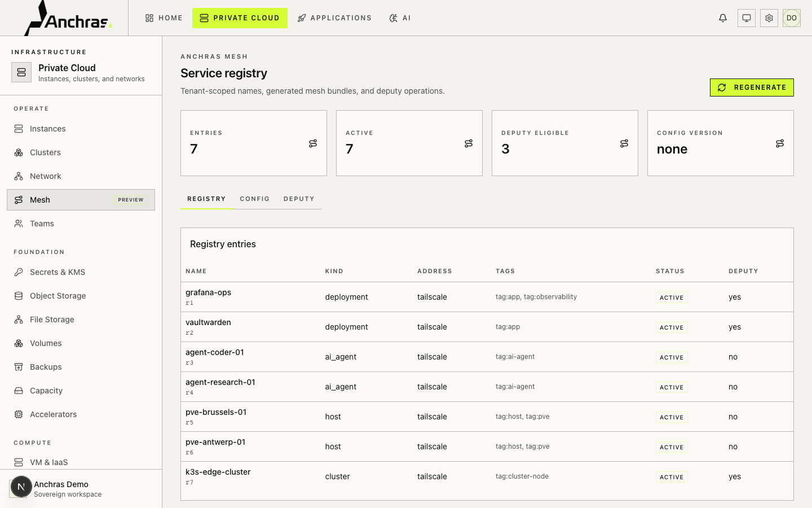Click the Object Storage database icon
812x508 pixels.
coord(19,296)
